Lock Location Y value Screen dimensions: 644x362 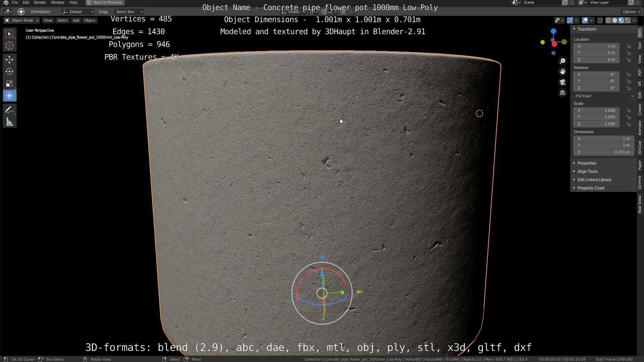(x=629, y=53)
